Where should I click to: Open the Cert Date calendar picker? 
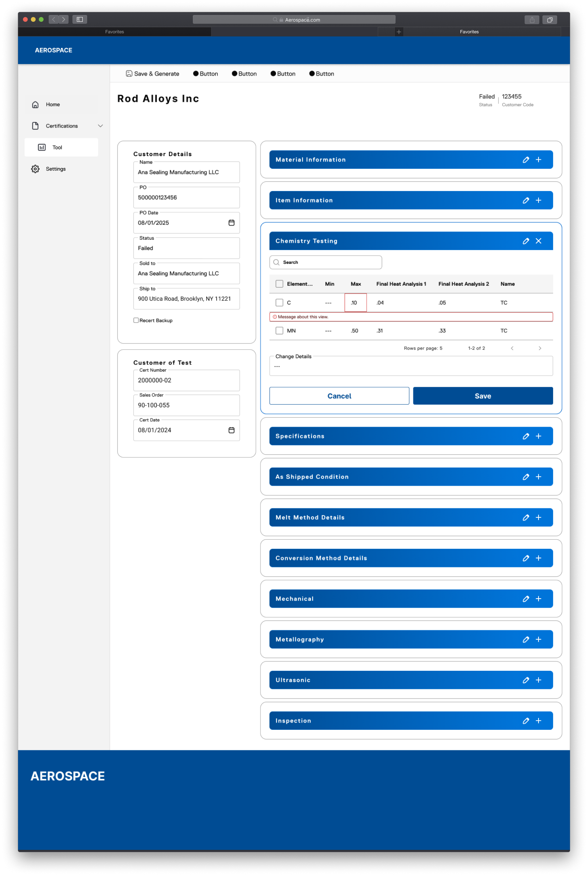(232, 430)
